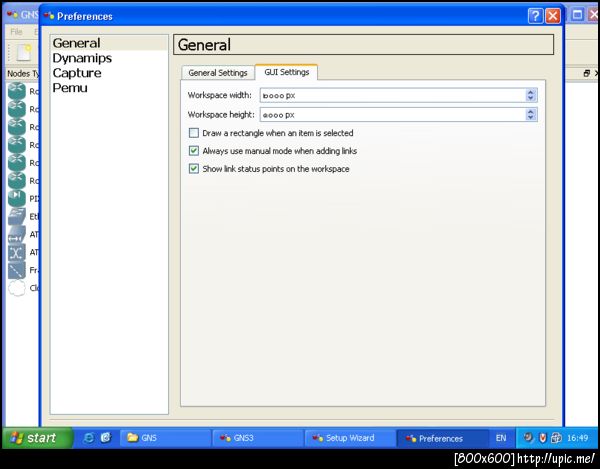600x469 pixels.
Task: Launch Internet Explorer from quick launch
Action: click(x=89, y=438)
